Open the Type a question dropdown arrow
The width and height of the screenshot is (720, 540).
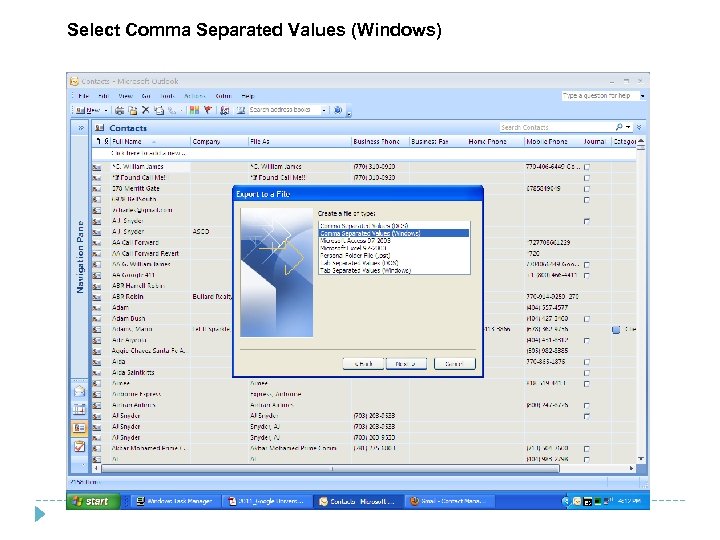[x=642, y=96]
